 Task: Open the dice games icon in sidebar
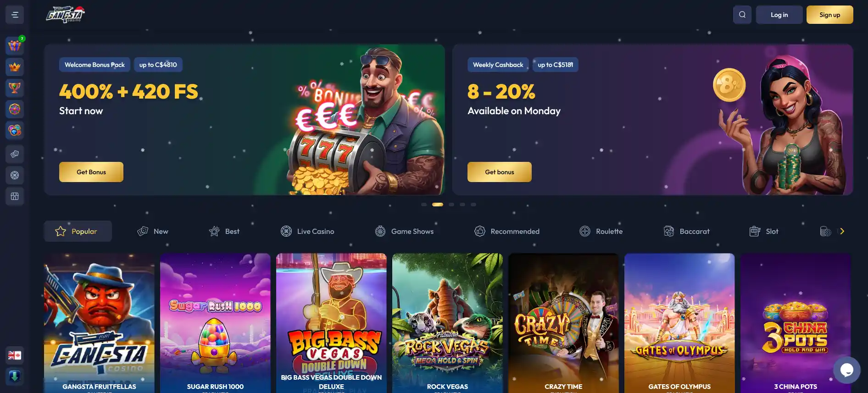click(15, 154)
